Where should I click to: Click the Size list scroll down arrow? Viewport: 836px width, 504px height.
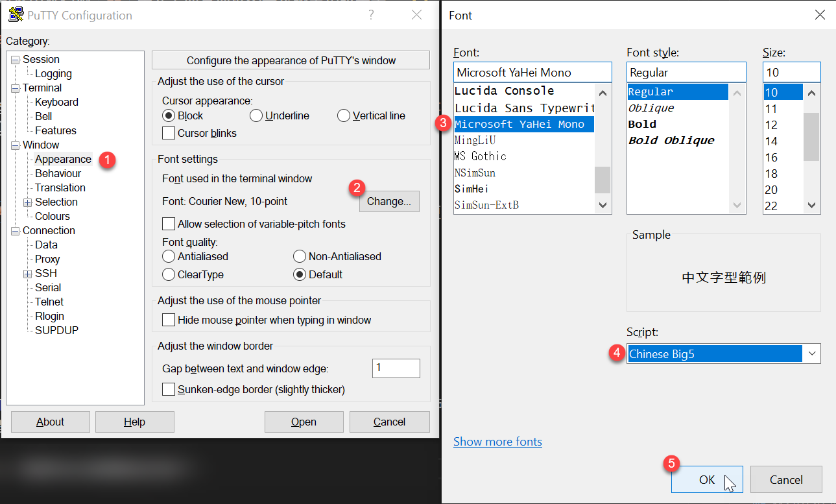tap(811, 205)
